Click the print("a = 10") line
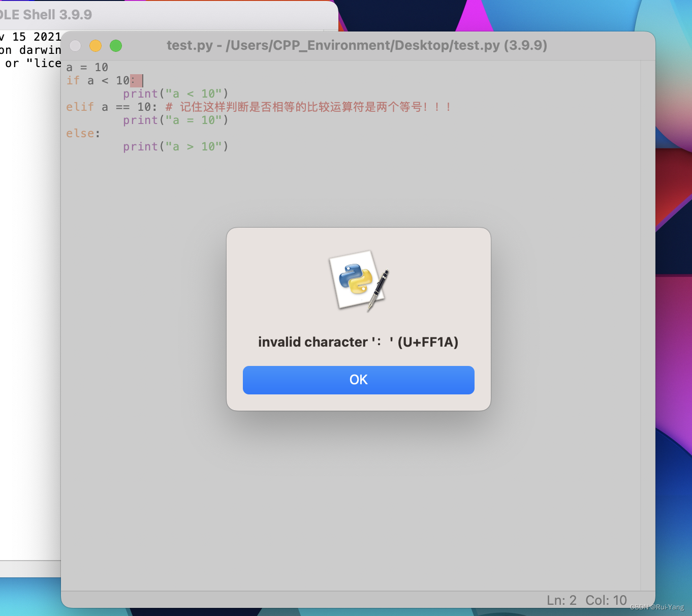This screenshot has width=692, height=616. point(175,120)
